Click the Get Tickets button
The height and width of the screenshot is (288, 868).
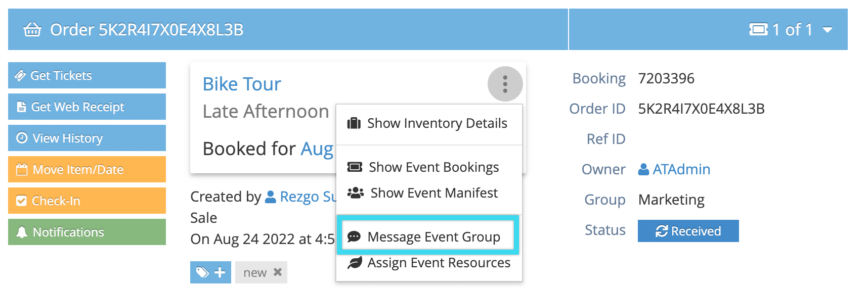tap(87, 75)
